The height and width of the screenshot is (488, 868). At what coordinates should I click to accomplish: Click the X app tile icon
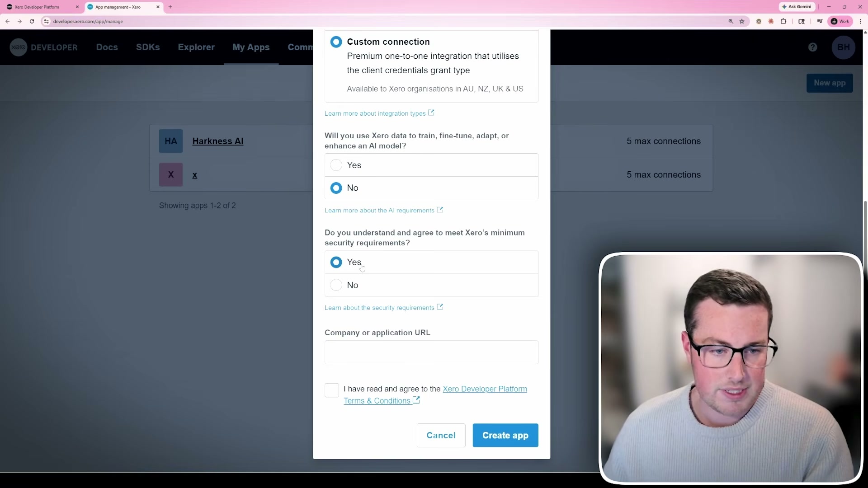click(171, 174)
